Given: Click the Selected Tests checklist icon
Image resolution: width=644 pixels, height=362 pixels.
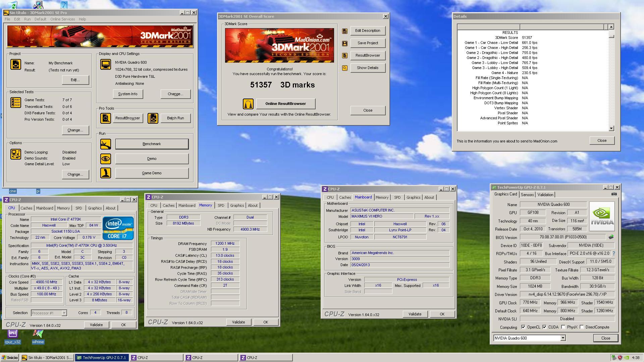Looking at the screenshot, I should coord(16,103).
